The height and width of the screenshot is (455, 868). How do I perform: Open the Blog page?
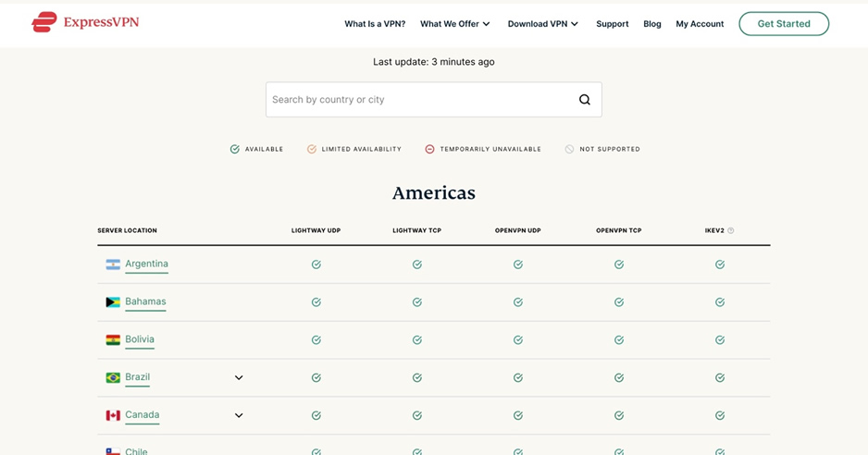652,24
